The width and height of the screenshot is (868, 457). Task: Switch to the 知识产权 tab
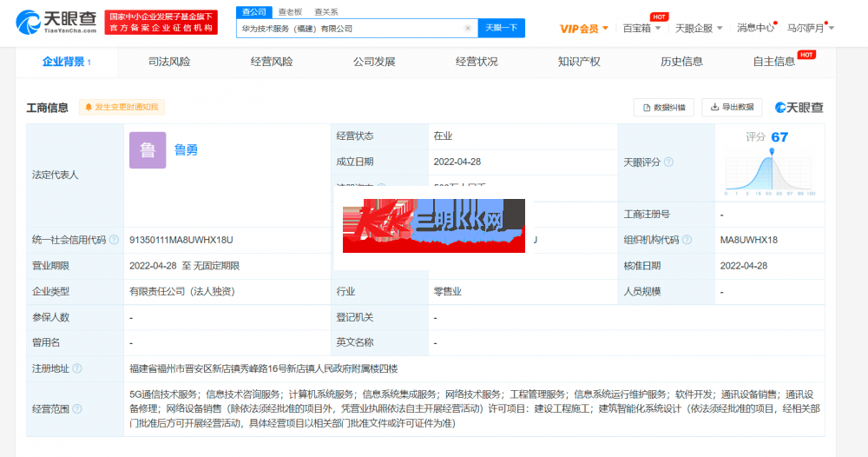579,62
